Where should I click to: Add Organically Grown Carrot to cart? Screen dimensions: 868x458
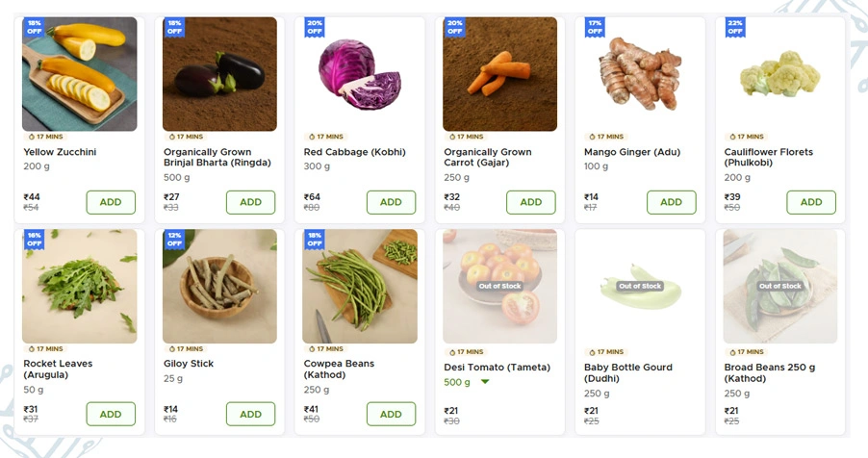pyautogui.click(x=530, y=202)
